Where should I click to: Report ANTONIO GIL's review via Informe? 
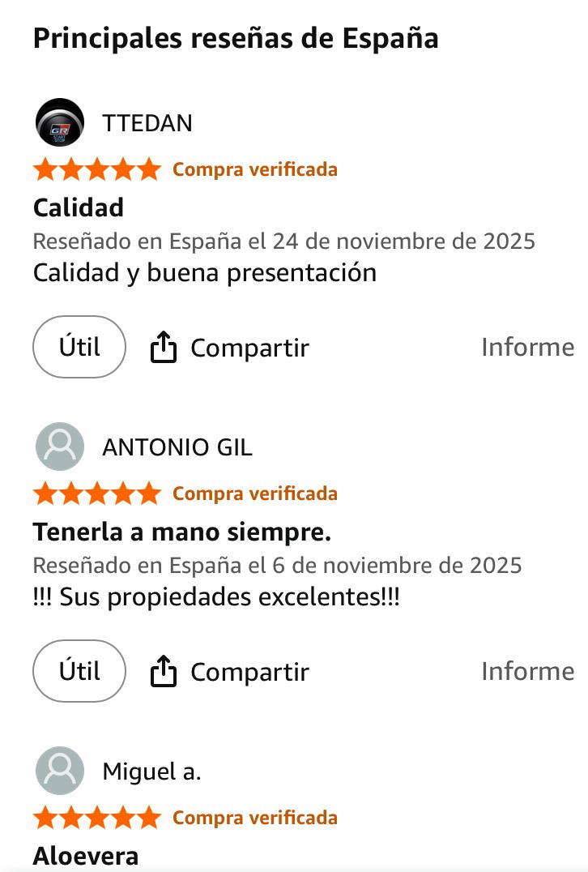click(x=527, y=671)
